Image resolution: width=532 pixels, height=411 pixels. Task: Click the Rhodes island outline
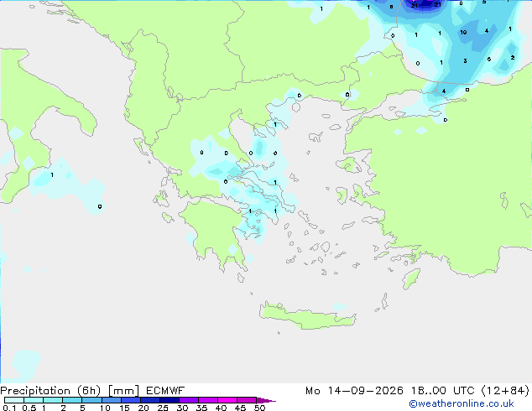point(411,278)
